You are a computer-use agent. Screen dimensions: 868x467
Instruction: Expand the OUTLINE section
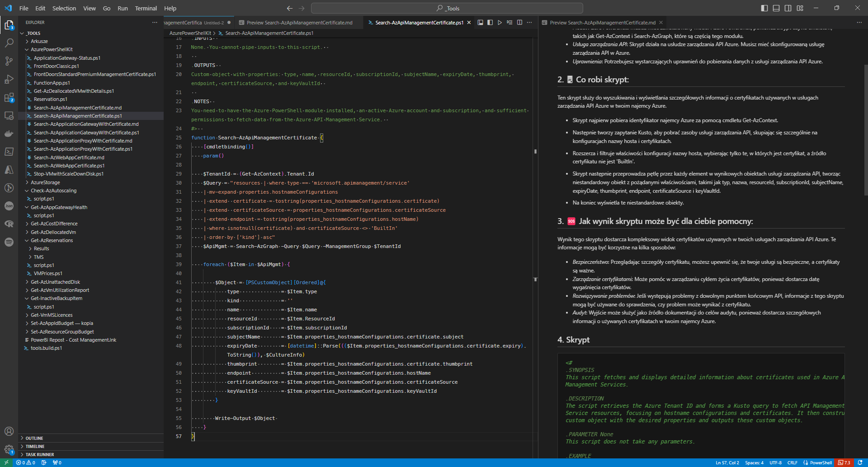coord(34,438)
